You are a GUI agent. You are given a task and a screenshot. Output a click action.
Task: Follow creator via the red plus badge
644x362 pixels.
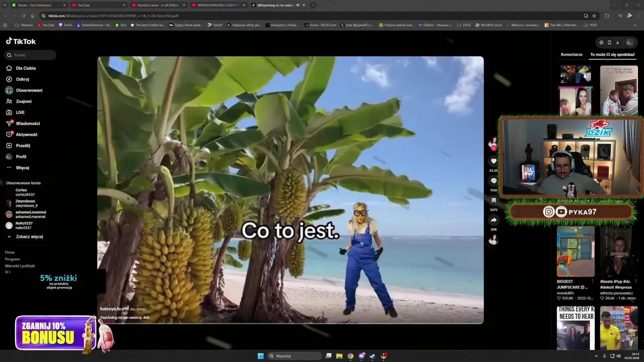point(494,148)
